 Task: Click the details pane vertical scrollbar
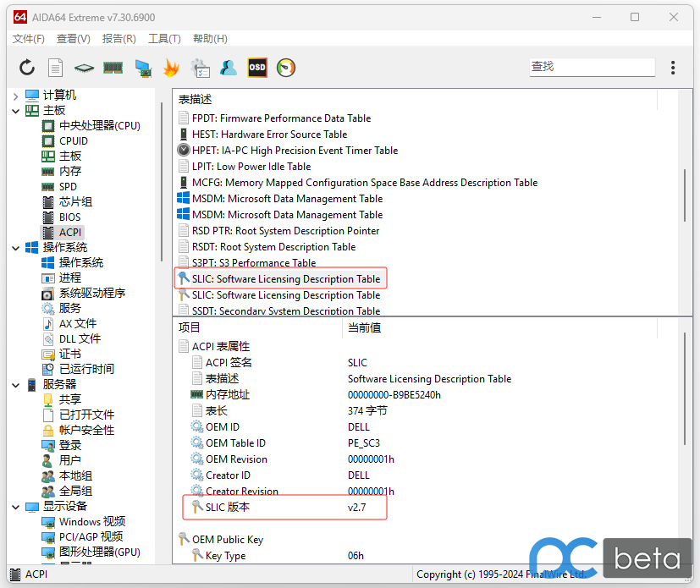685,388
